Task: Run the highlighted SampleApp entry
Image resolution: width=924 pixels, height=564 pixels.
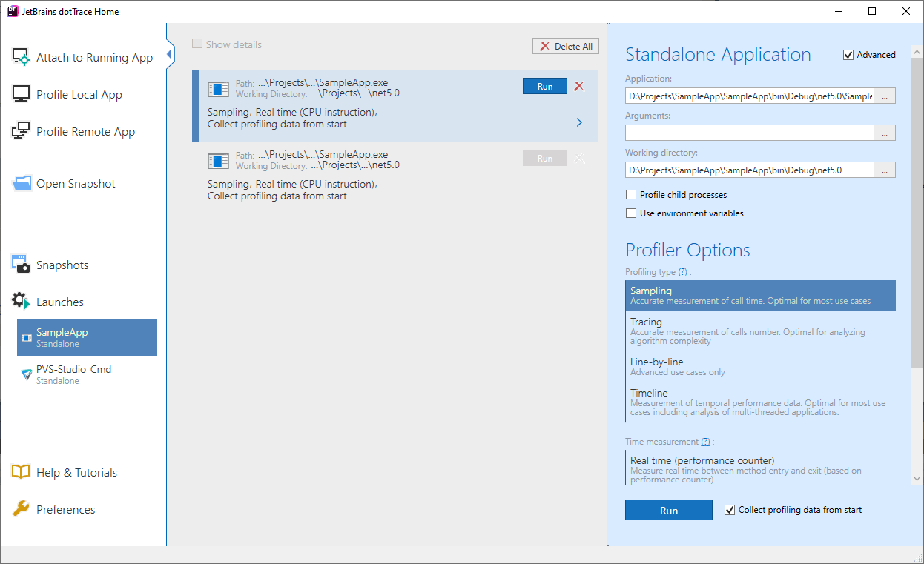Action: coord(545,87)
